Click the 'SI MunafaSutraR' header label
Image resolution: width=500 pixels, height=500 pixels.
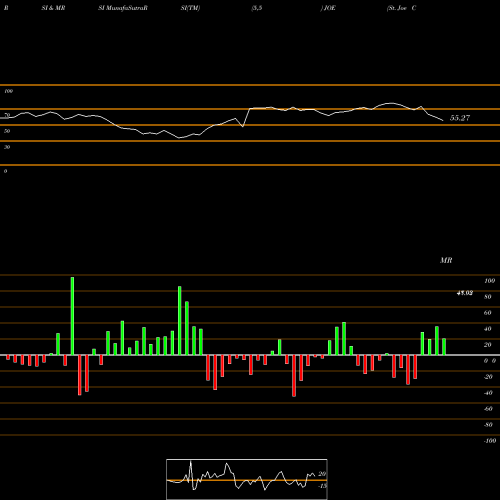[x=123, y=8]
